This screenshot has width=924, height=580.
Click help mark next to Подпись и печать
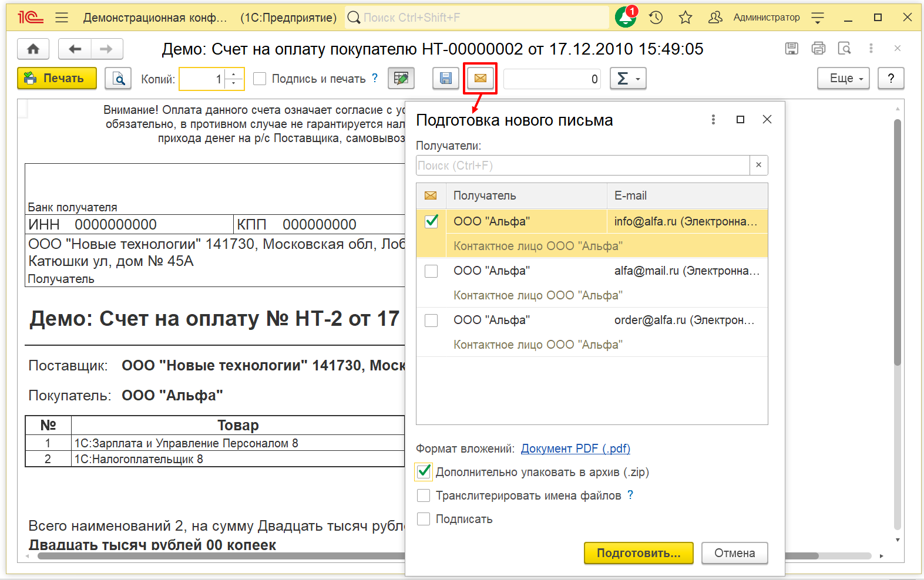point(375,77)
